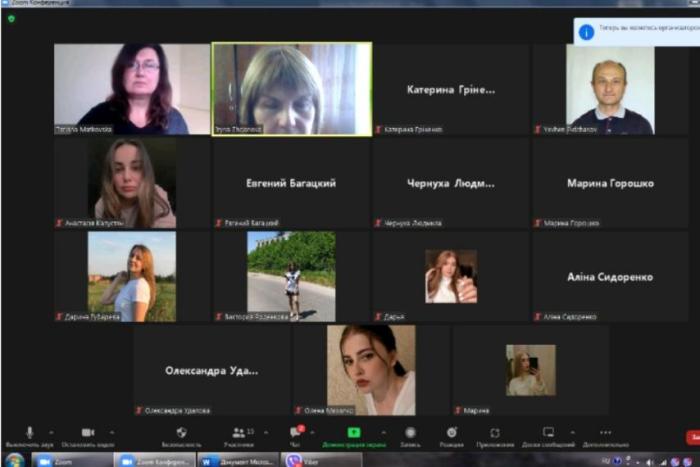Open the Дополнительно more options menu
Screen dimensions: 700x467
coord(605,433)
